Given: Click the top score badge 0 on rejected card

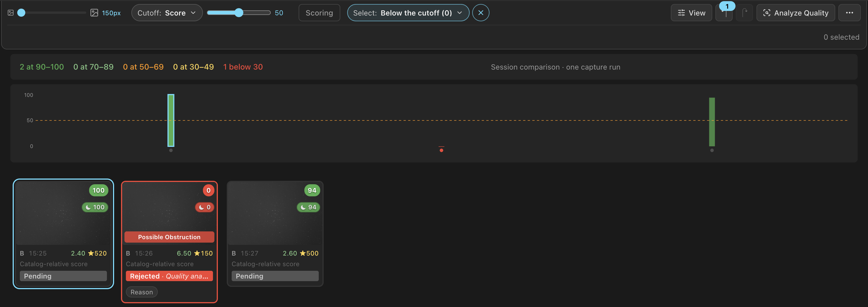Looking at the screenshot, I should coord(208,190).
